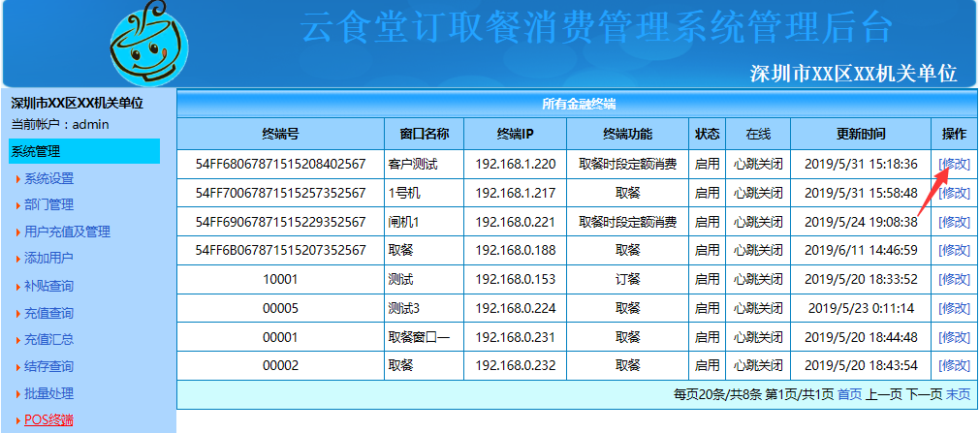The image size is (980, 433).
Task: Go to 用户充值及管理 page
Action: coord(67,232)
